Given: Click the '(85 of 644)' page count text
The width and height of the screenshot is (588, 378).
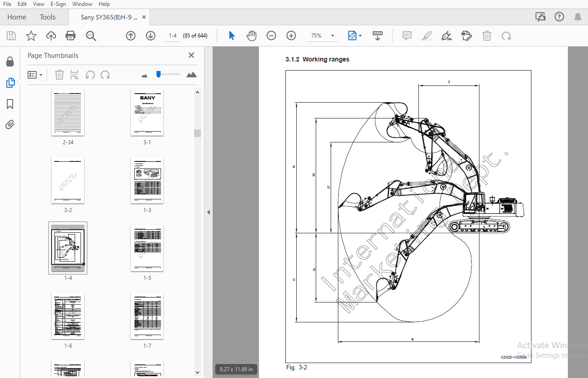Looking at the screenshot, I should [x=195, y=36].
